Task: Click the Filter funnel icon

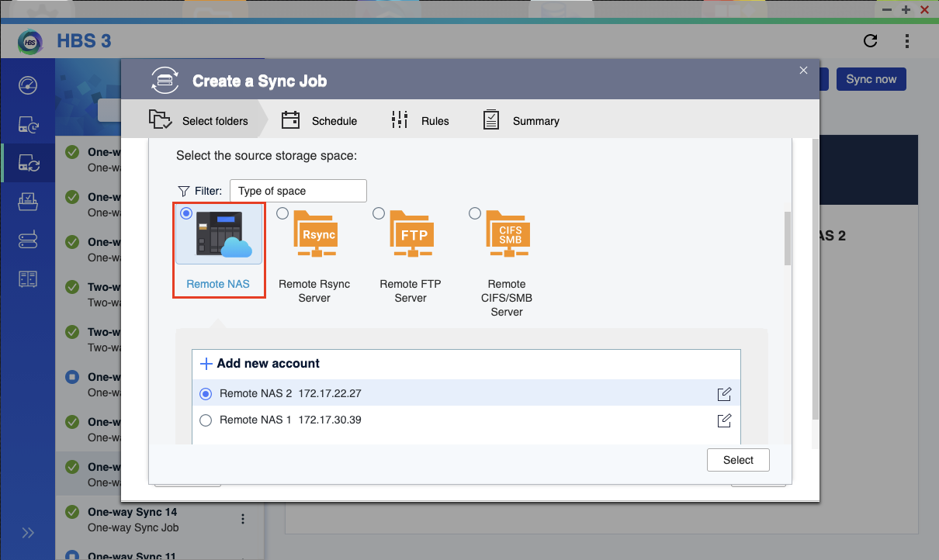Action: (x=184, y=191)
